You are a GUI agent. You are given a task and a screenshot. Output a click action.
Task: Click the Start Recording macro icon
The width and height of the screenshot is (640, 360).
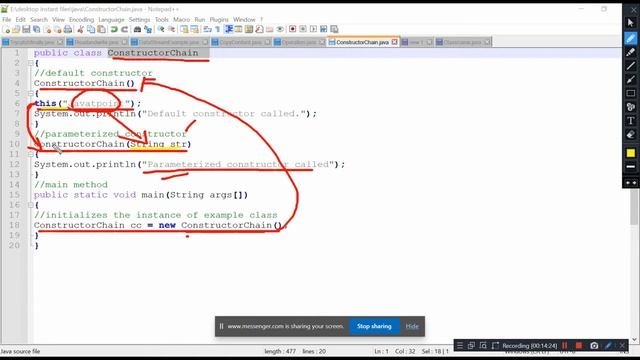click(x=292, y=29)
